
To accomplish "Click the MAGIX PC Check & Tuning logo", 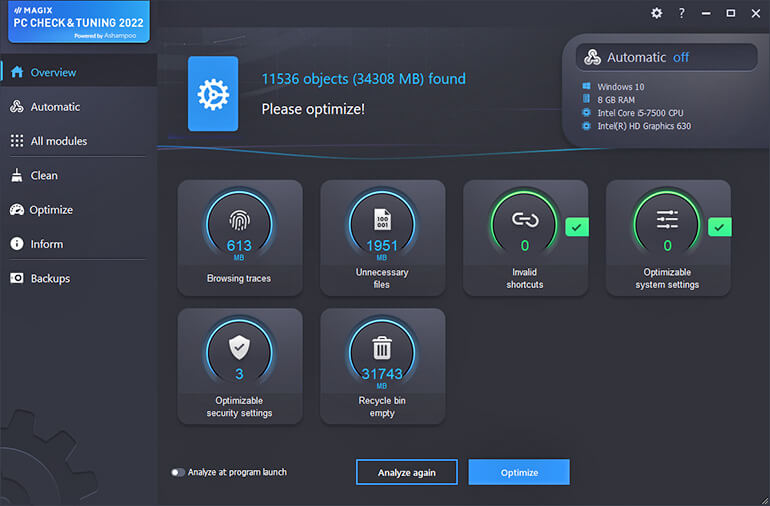I will 78,21.
